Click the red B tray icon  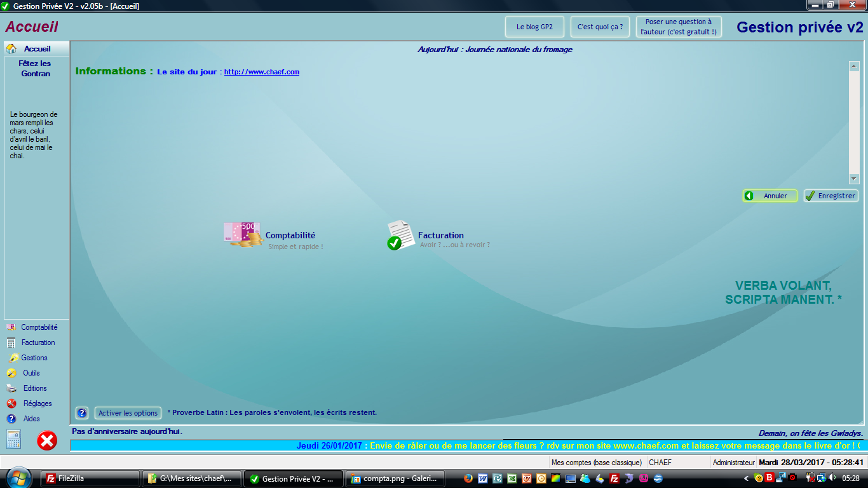click(770, 478)
